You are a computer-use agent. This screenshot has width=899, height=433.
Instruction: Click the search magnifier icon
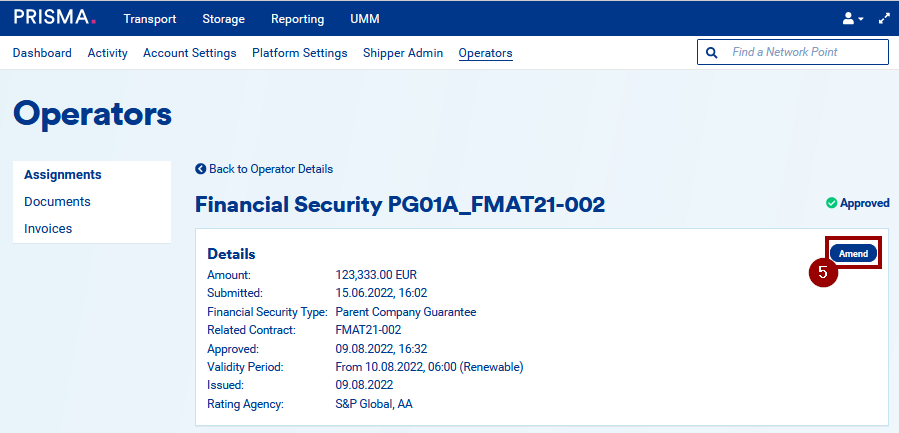(712, 52)
